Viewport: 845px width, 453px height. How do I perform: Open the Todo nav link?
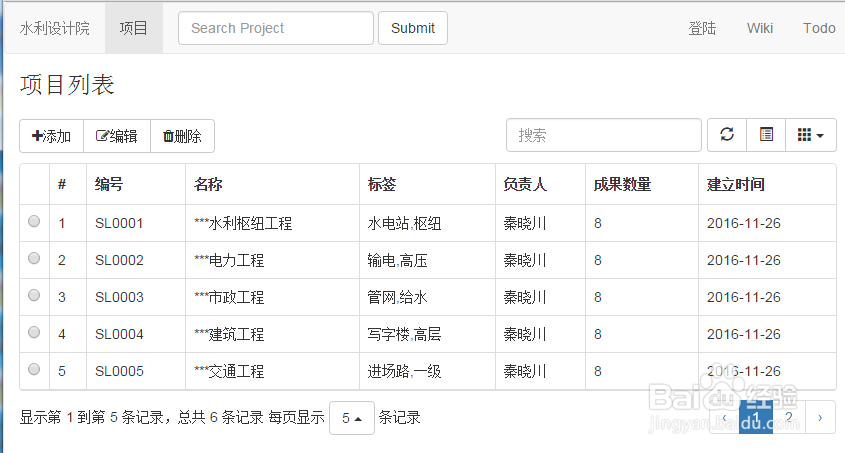pos(819,28)
